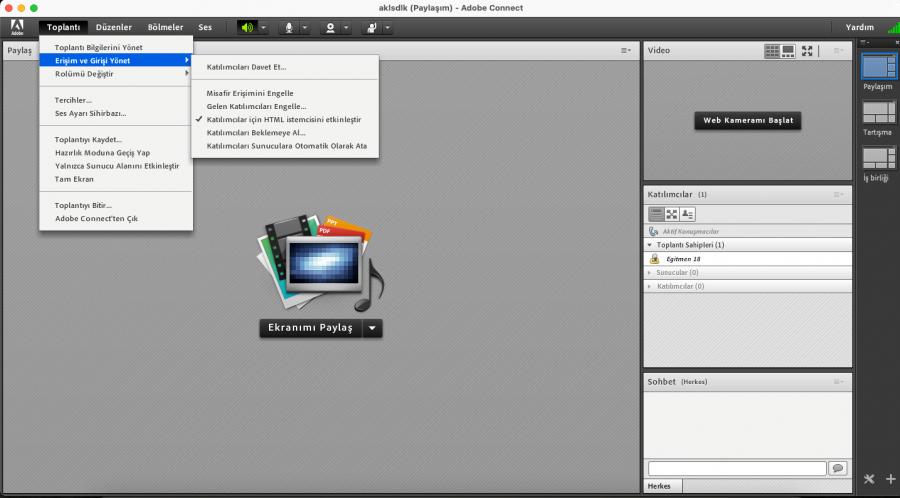
Task: Click Web Kameramı Başlat button
Action: (747, 120)
